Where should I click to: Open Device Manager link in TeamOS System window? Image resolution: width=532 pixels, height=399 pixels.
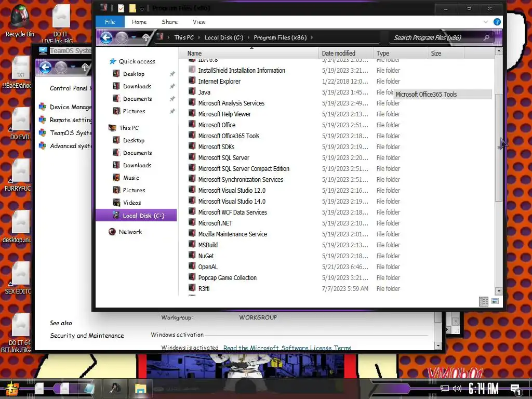coord(71,107)
